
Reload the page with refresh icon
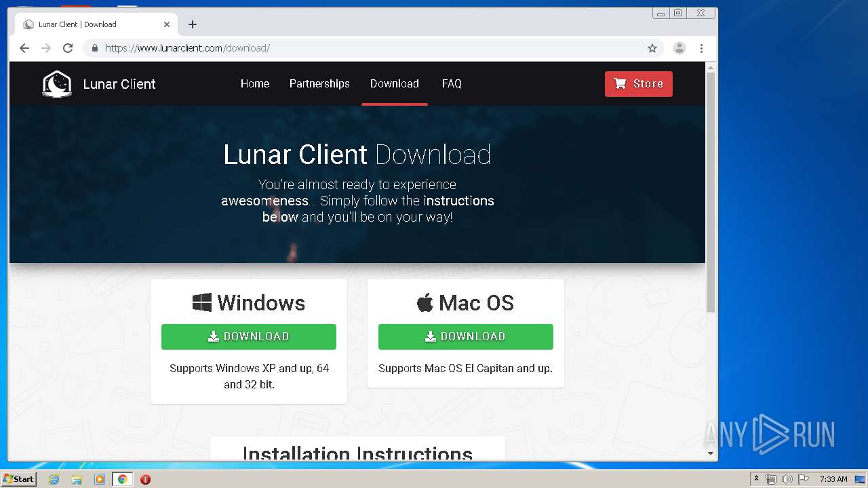click(68, 48)
